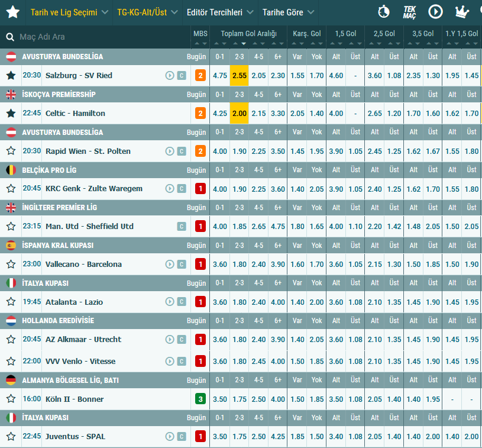482x448 pixels.
Task: Click live stream icon for Vallecano - Barcelona
Action: (x=170, y=264)
